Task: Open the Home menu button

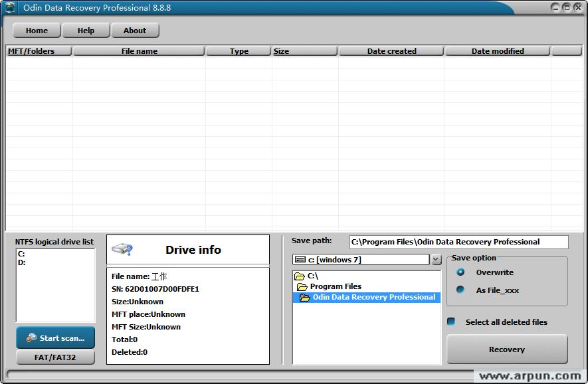Action: pos(37,31)
